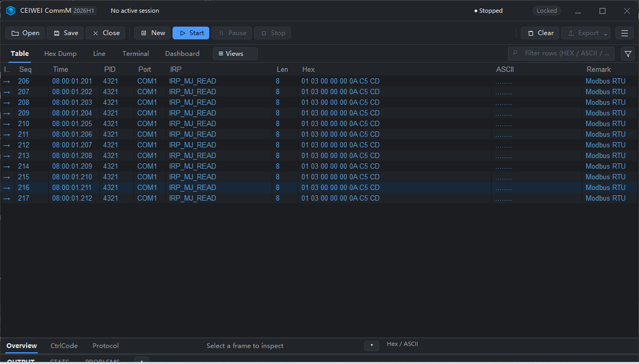The height and width of the screenshot is (364, 639).
Task: Click the Stopped status indicator
Action: [488, 11]
